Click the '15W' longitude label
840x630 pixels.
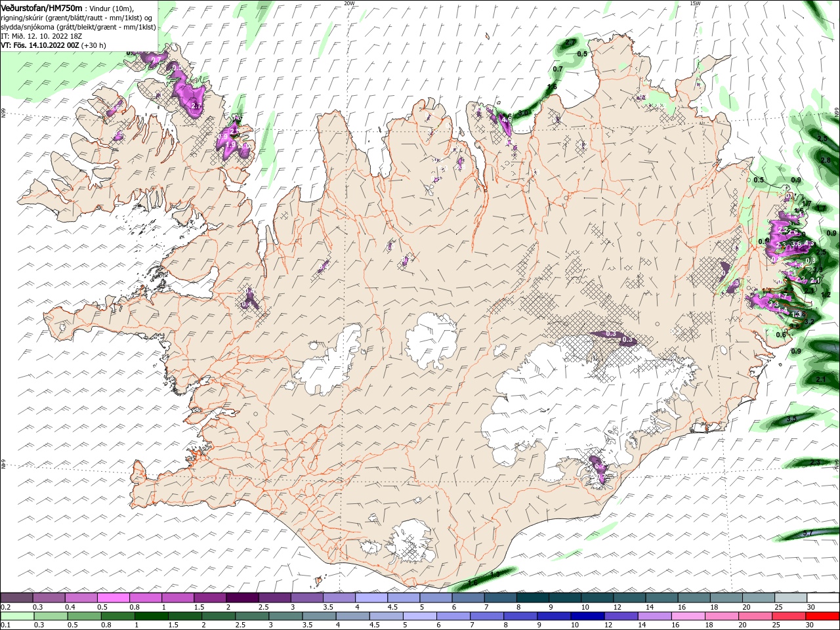695,3
